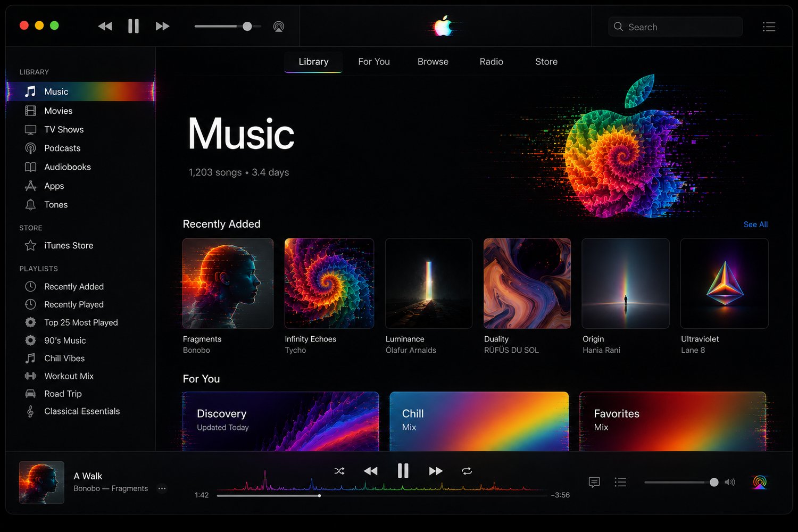Skip forward using the top toolbar fast-forward button

click(x=162, y=26)
